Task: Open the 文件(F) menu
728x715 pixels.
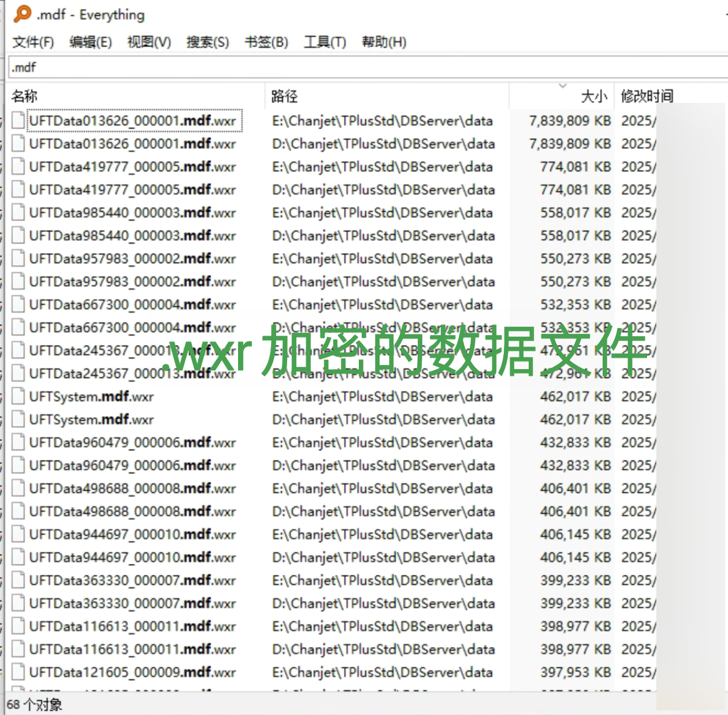Action: (x=33, y=42)
